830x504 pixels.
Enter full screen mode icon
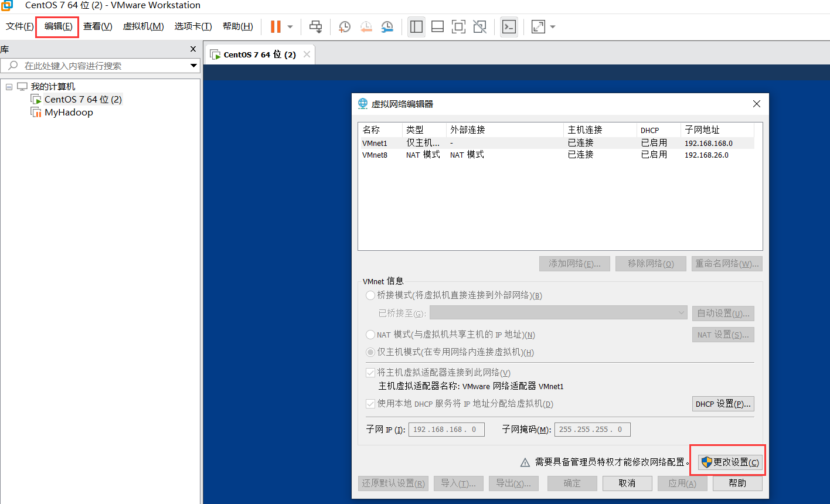(x=458, y=27)
